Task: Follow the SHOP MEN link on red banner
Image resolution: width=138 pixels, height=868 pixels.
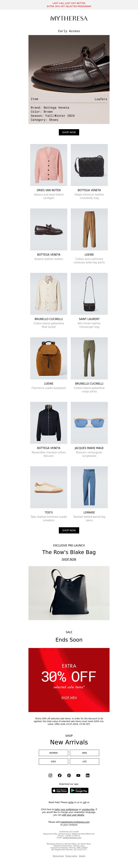Action: coord(69,698)
